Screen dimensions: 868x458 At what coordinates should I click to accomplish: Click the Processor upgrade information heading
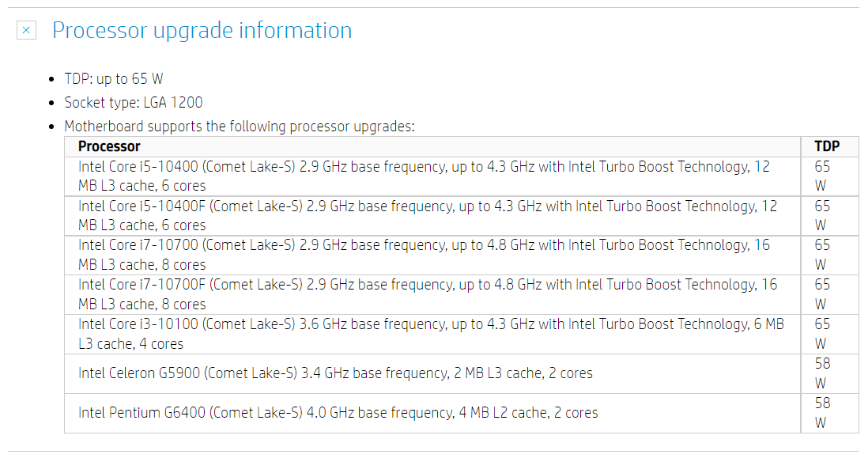click(202, 31)
